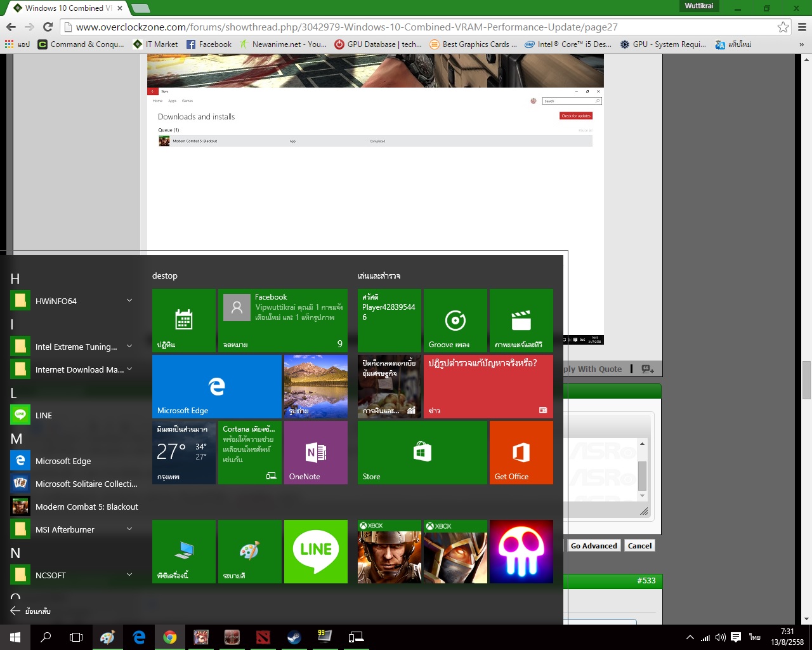The image size is (812, 650).
Task: Open LINE from the apps list
Action: coord(74,415)
